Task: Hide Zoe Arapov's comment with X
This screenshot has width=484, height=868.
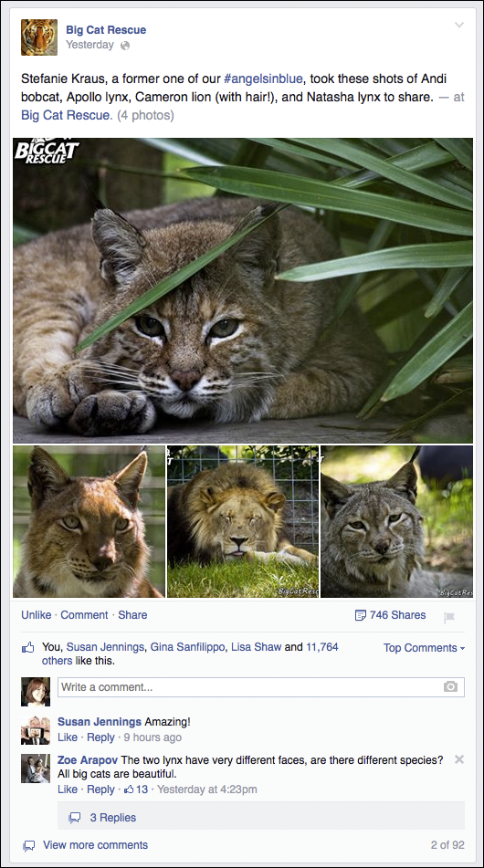Action: point(459,759)
